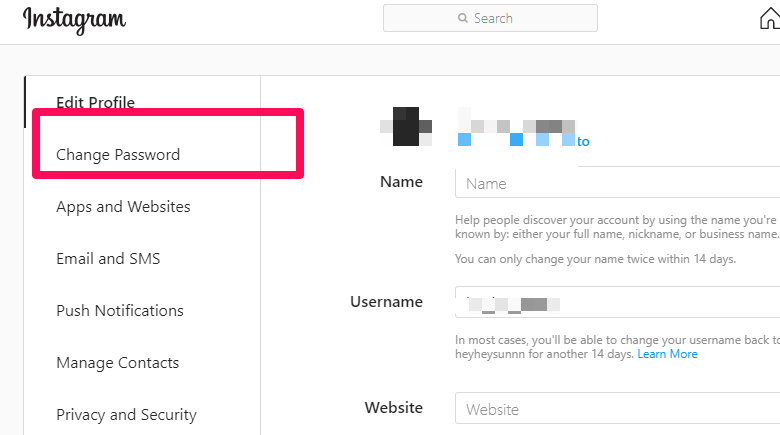Viewport: 780px width, 435px height.
Task: Focus the Search box
Action: click(490, 18)
